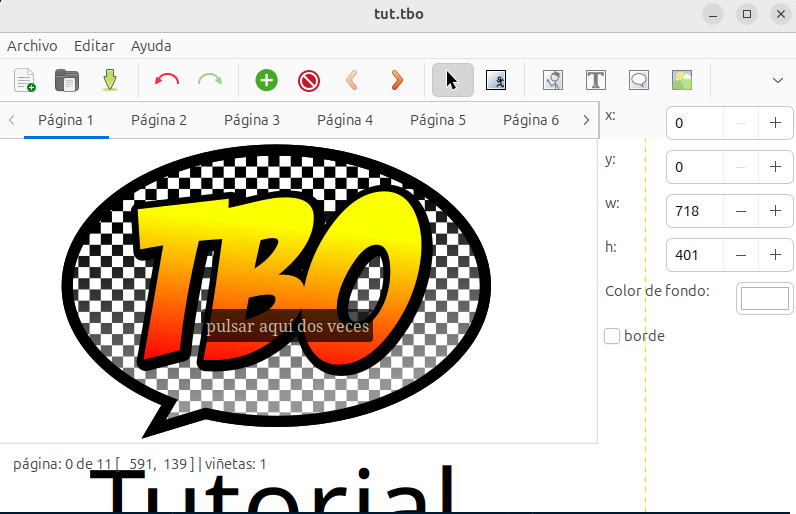This screenshot has height=514, width=796.
Task: Decrease the h value with minus button
Action: point(741,255)
